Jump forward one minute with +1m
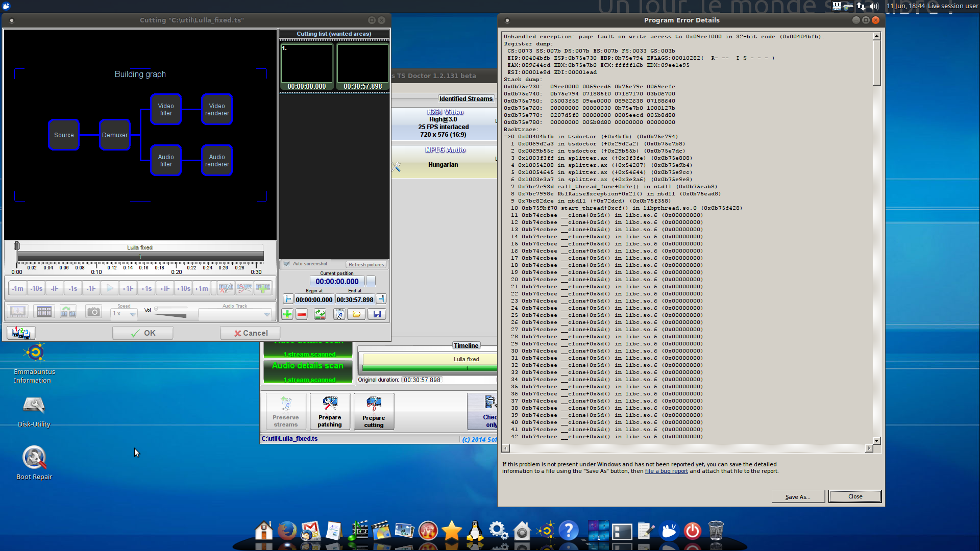Image resolution: width=980 pixels, height=551 pixels. pos(202,288)
